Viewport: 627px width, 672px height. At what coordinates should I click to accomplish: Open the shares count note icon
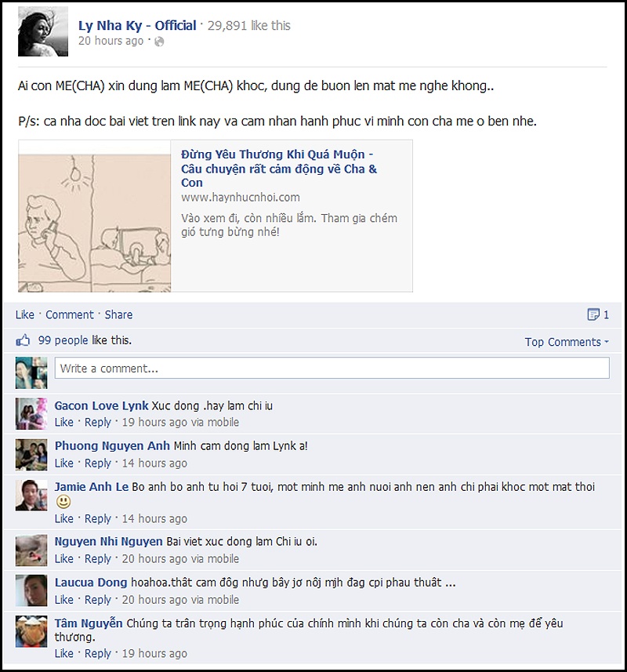coord(593,314)
